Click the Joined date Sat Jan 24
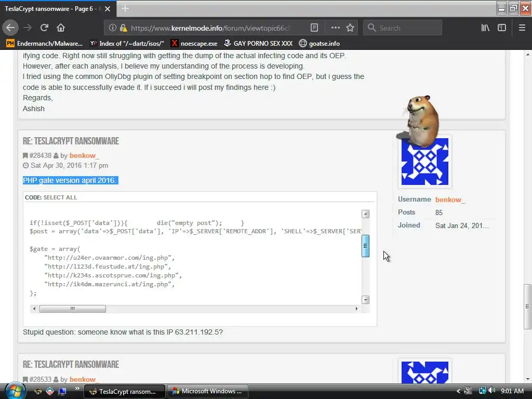Image resolution: width=532 pixels, height=399 pixels. [x=462, y=225]
